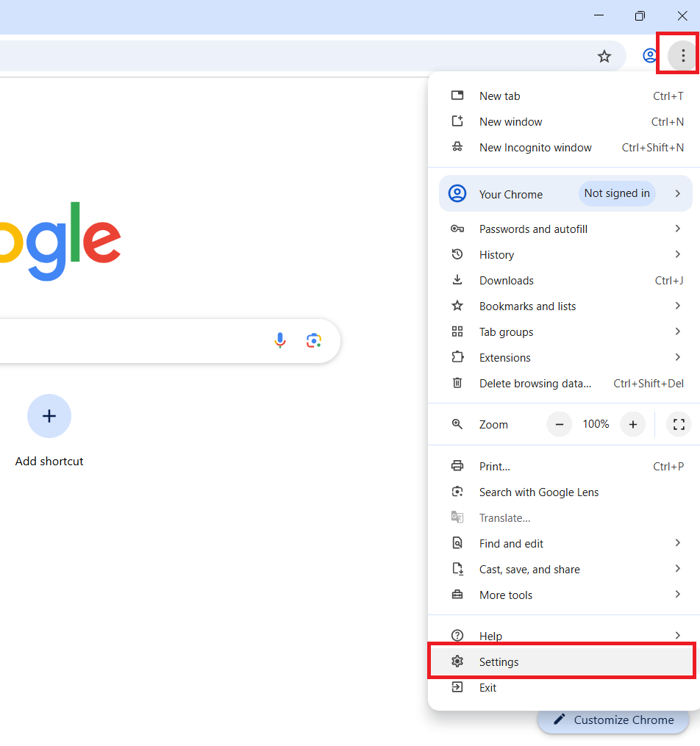Expand Passwords and autofill submenu arrow
700x746 pixels.
click(678, 229)
